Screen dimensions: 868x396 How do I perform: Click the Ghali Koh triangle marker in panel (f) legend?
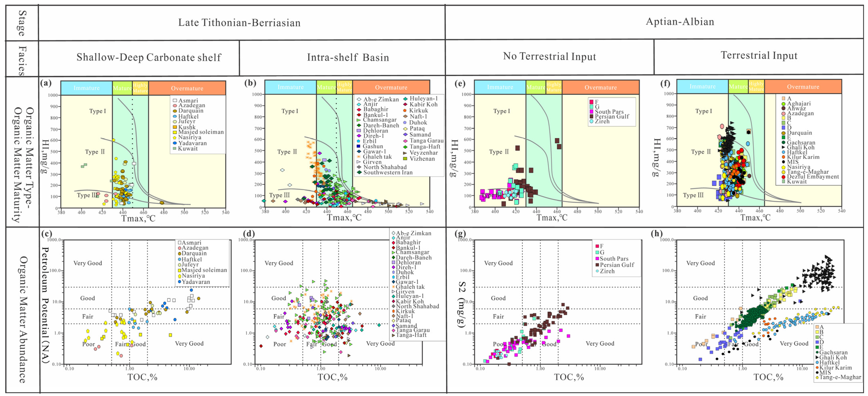pos(783,147)
